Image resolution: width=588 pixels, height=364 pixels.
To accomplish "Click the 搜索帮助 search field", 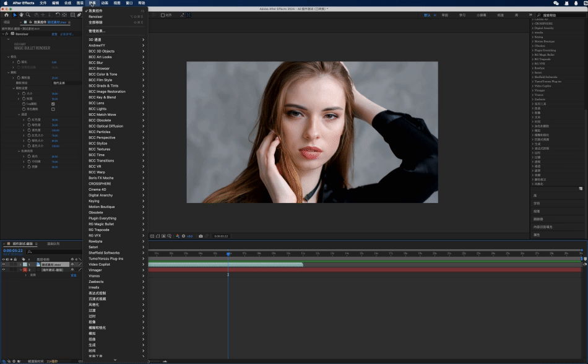I will pos(560,15).
